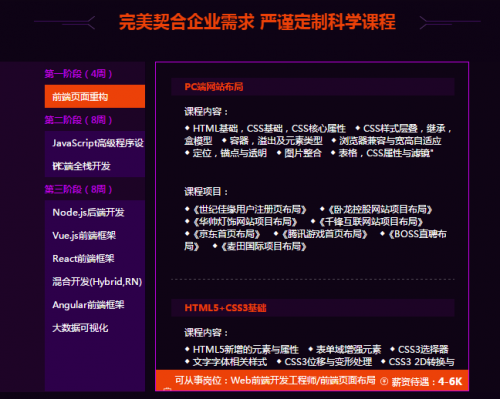
Task: Click 浏览器兼容与宽高自适应 content item
Action: (390, 141)
